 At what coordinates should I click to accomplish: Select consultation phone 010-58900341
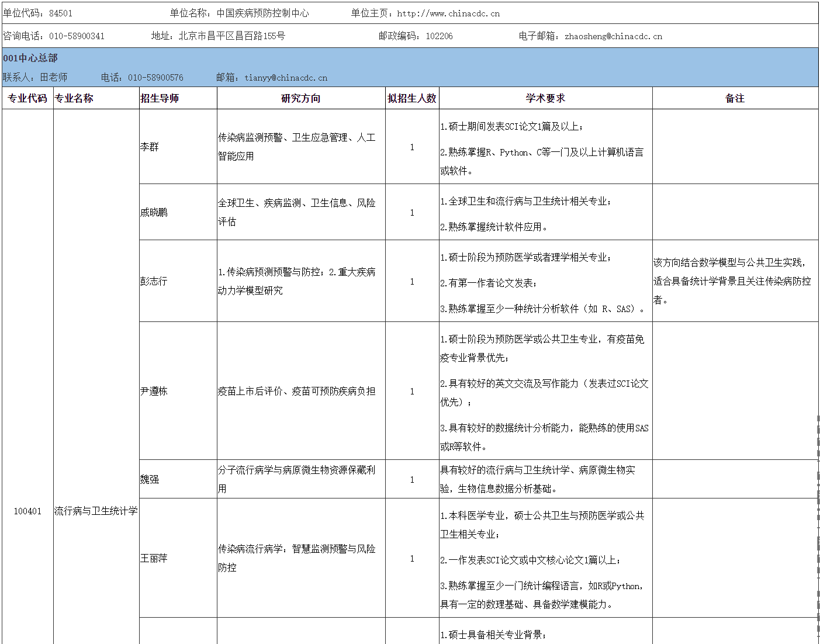tap(77, 36)
